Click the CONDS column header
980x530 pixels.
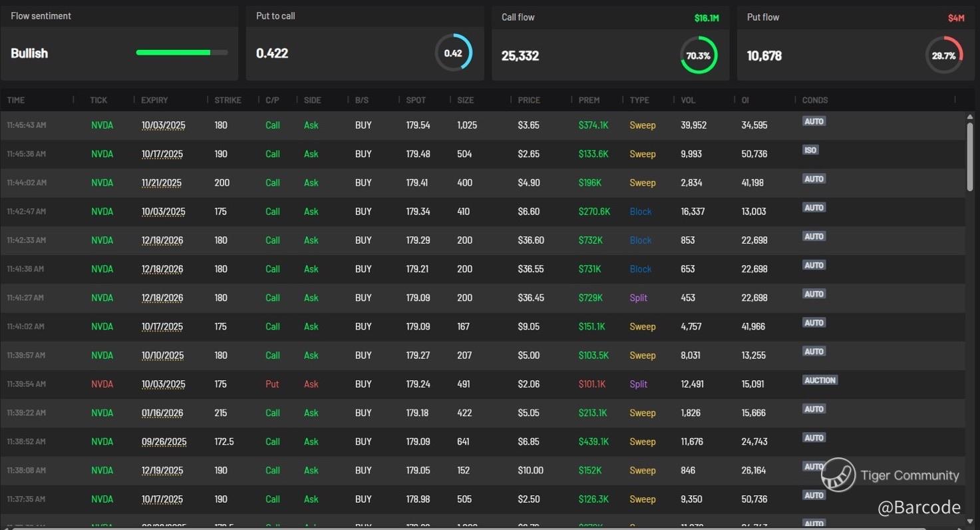click(815, 100)
